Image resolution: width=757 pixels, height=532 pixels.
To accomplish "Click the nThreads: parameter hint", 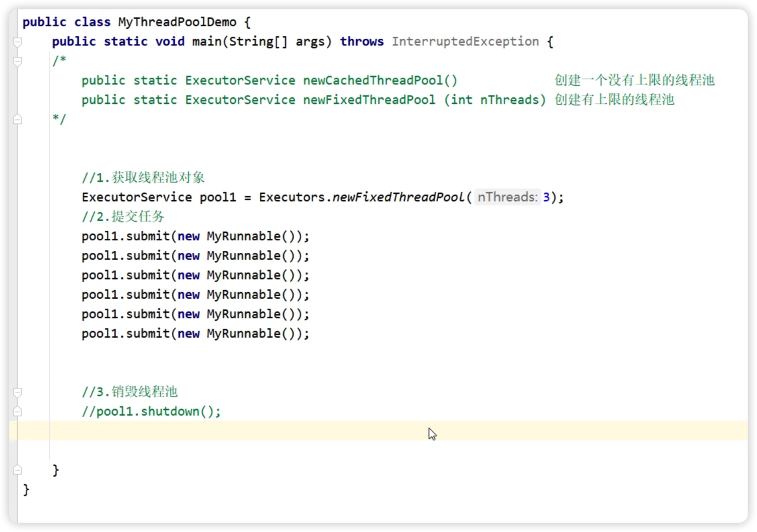I will [507, 197].
